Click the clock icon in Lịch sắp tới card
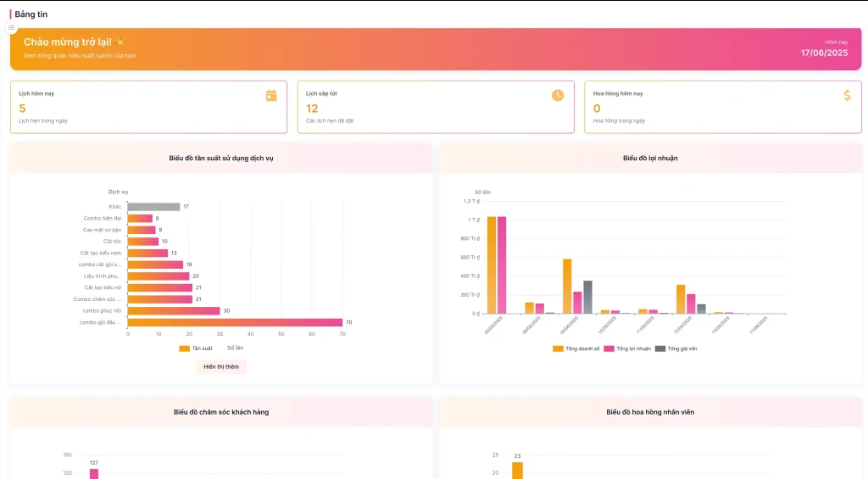Image resolution: width=868 pixels, height=479 pixels. click(x=558, y=95)
